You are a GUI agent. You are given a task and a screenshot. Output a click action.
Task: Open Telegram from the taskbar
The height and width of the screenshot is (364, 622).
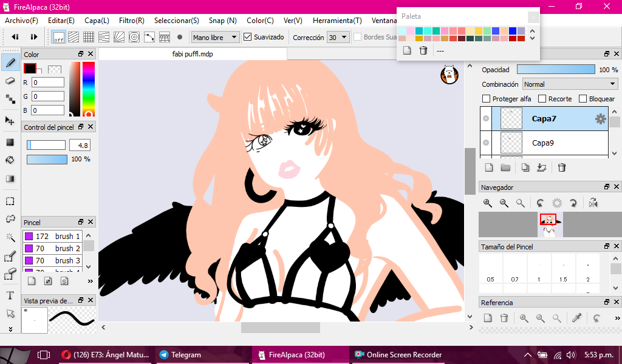(x=202, y=354)
